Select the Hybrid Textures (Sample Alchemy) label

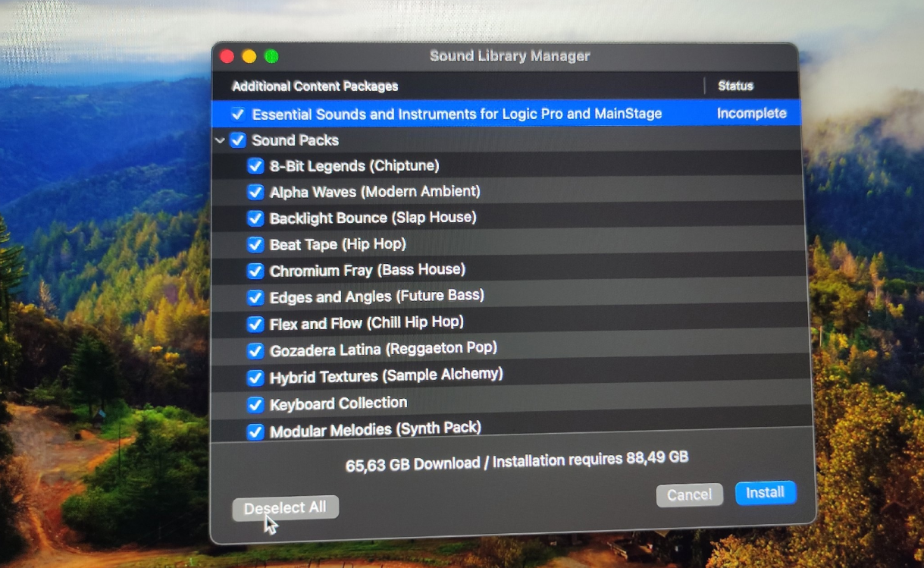pos(386,375)
